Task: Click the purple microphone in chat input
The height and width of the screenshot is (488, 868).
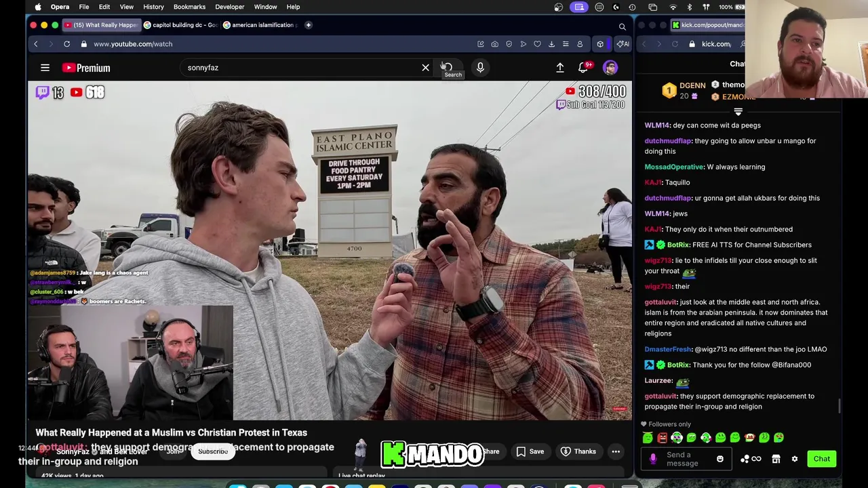Action: [653, 459]
